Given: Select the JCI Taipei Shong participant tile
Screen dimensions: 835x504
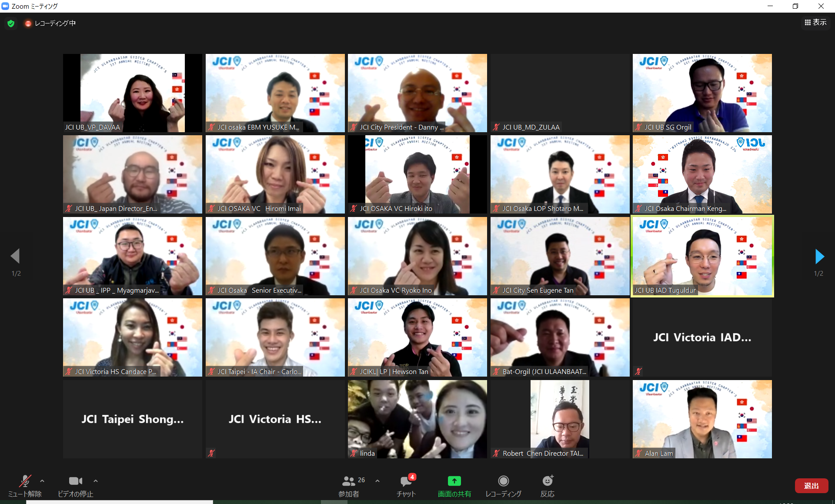Looking at the screenshot, I should [133, 419].
